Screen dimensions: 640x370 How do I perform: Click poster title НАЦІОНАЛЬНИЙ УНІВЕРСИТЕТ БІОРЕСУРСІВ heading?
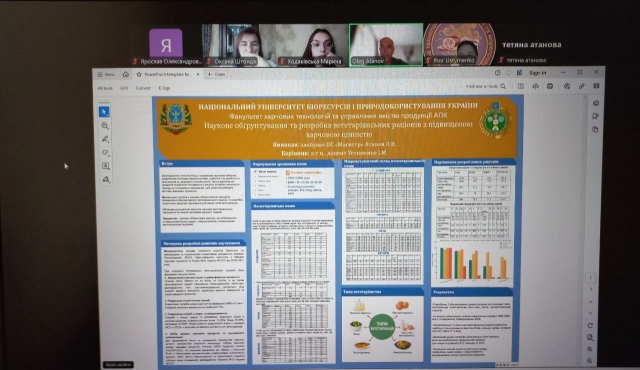338,106
